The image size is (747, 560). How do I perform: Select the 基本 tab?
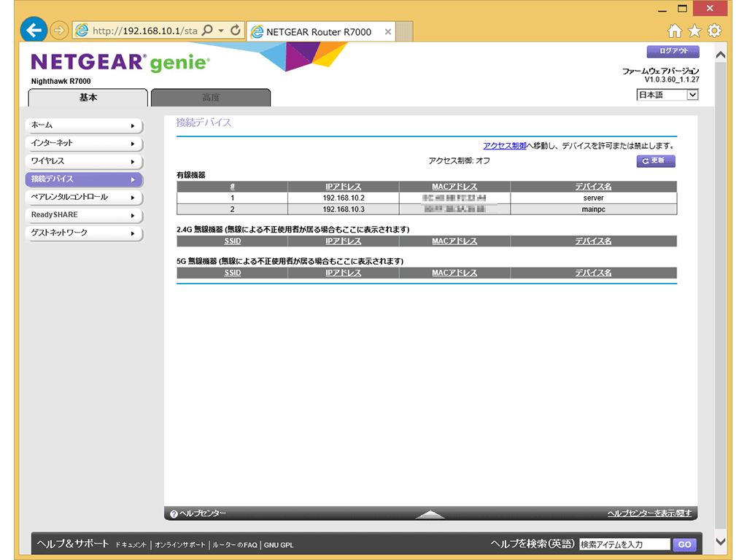click(88, 98)
